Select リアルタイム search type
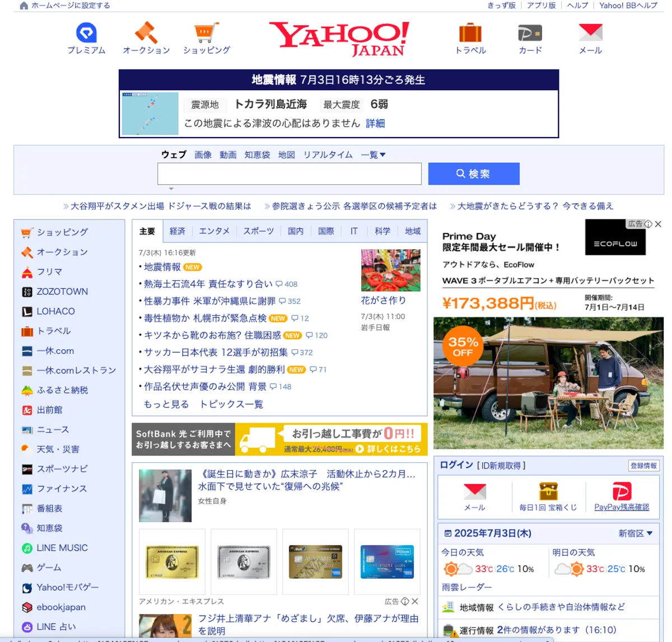Image resolution: width=672 pixels, height=642 pixels. (x=328, y=155)
